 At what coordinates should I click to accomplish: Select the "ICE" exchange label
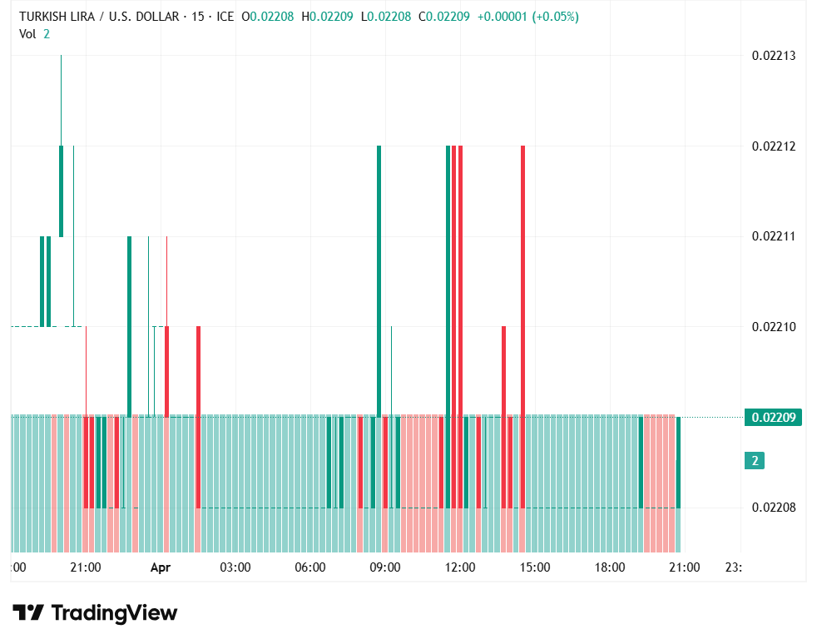[x=226, y=15]
